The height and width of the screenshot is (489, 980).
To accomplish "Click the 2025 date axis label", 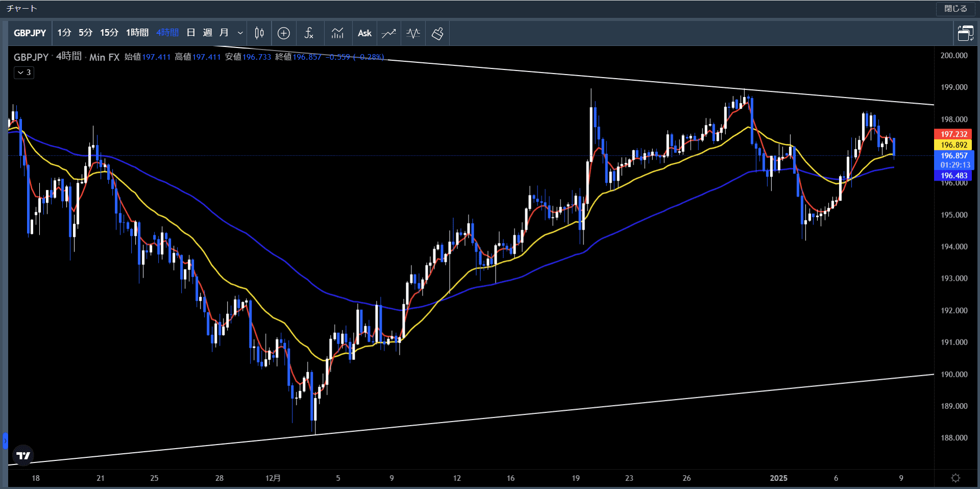I will [778, 478].
